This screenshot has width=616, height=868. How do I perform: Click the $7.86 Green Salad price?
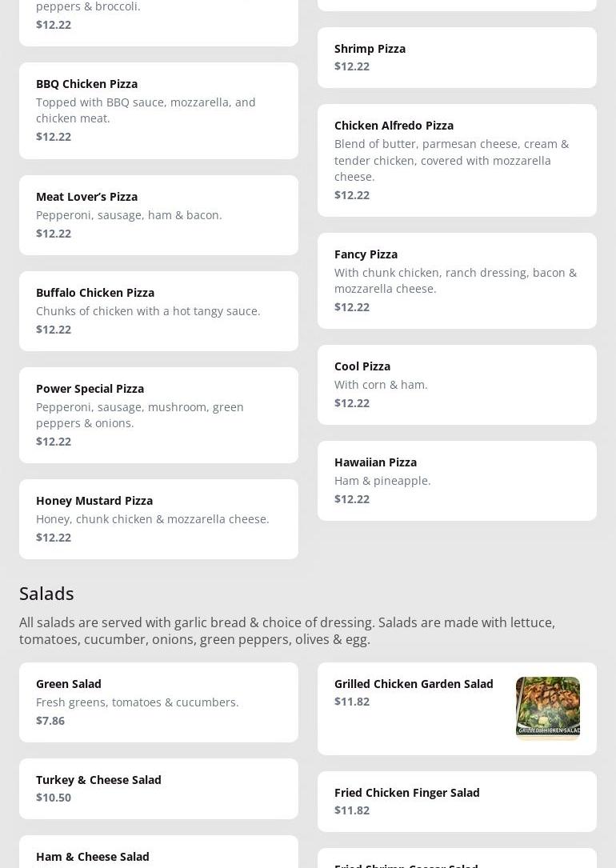[x=50, y=720]
